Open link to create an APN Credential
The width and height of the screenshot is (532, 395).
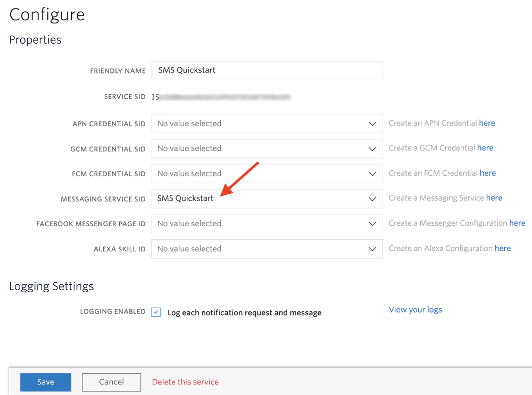tap(487, 123)
